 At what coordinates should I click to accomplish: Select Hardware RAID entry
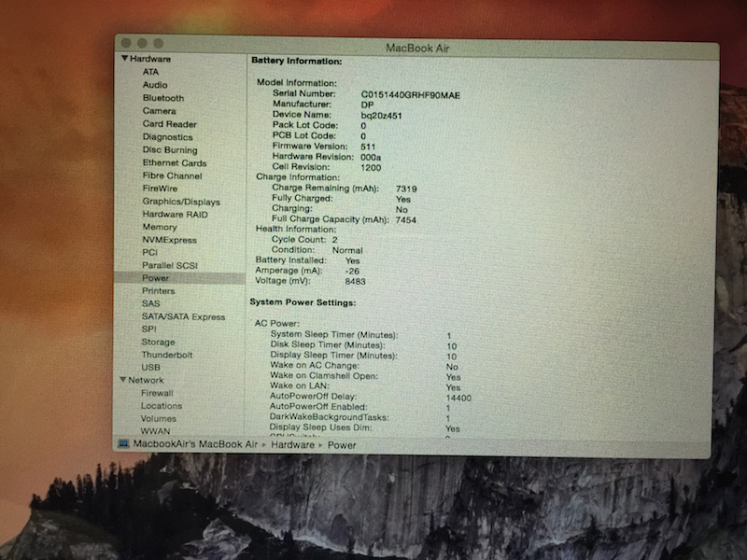pos(175,215)
